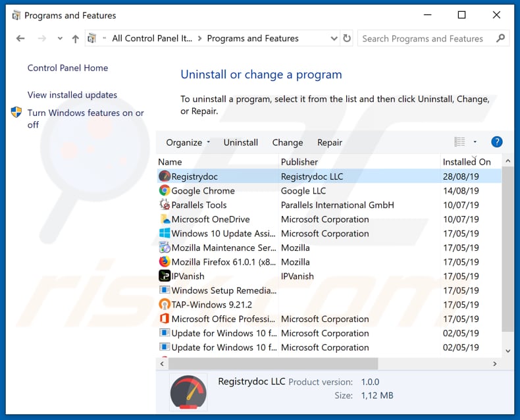This screenshot has height=420, width=520.
Task: Click the forward navigation arrow
Action: [41, 38]
